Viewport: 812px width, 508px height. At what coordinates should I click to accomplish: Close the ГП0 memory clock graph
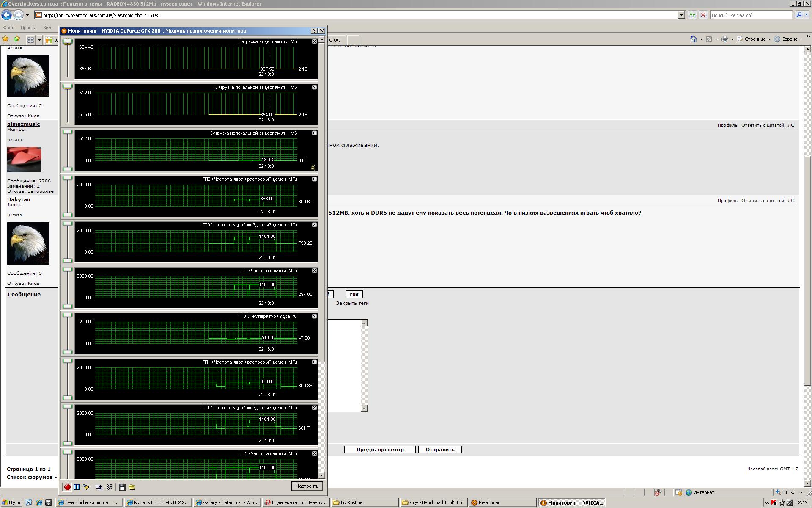pyautogui.click(x=314, y=271)
